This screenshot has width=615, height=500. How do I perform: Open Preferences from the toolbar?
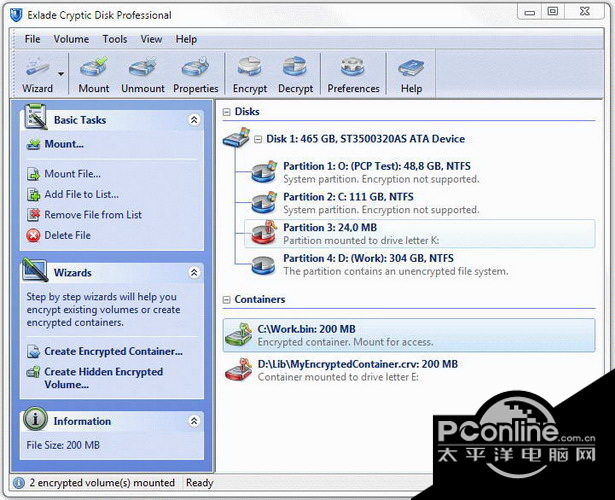(353, 75)
